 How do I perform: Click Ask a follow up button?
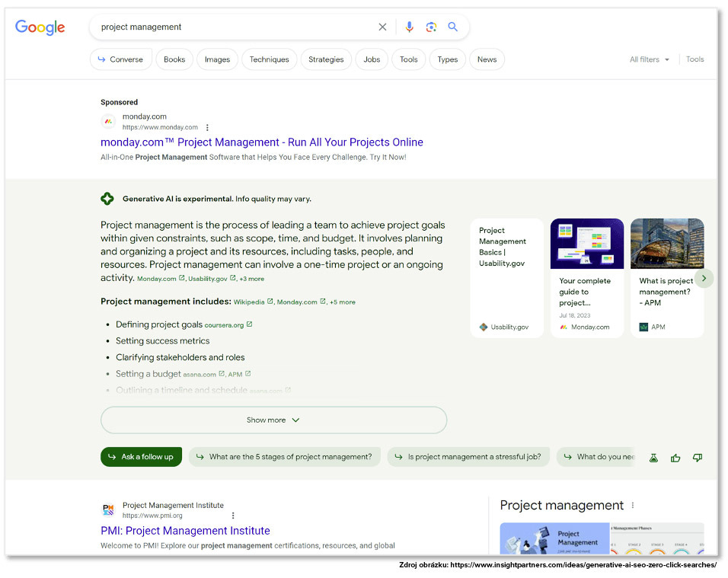(x=141, y=457)
